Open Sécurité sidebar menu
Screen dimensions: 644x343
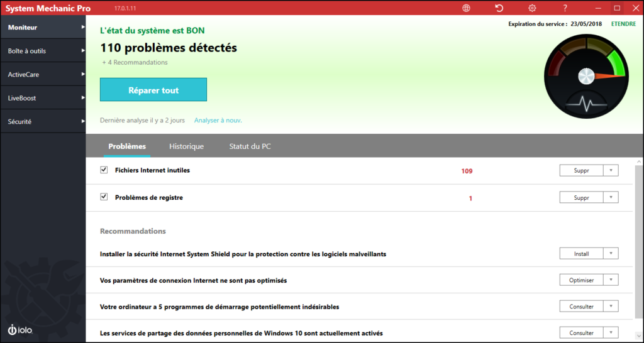pos(43,121)
